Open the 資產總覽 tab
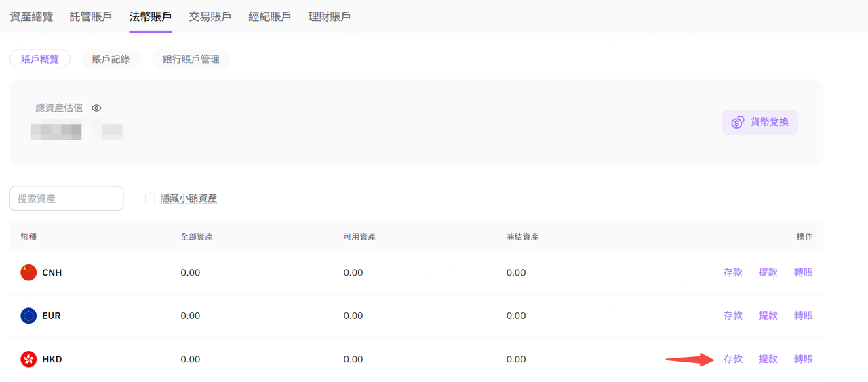The height and width of the screenshot is (382, 868). [x=31, y=16]
